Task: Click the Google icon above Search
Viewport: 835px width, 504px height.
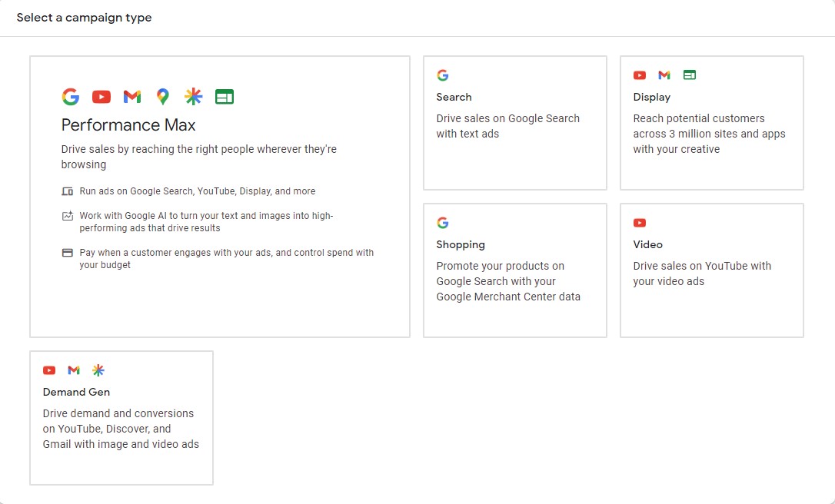Action: pyautogui.click(x=443, y=75)
